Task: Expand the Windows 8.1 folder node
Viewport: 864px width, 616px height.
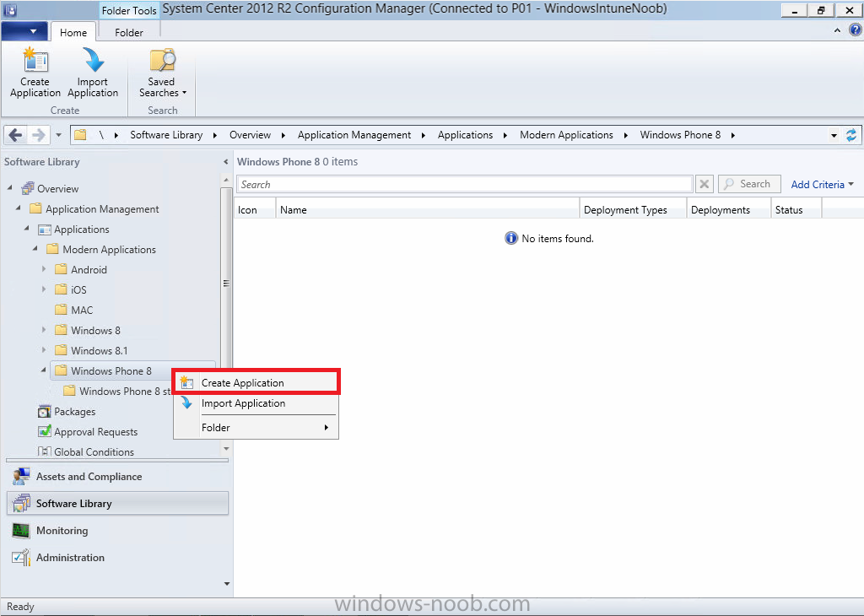Action: pyautogui.click(x=44, y=350)
